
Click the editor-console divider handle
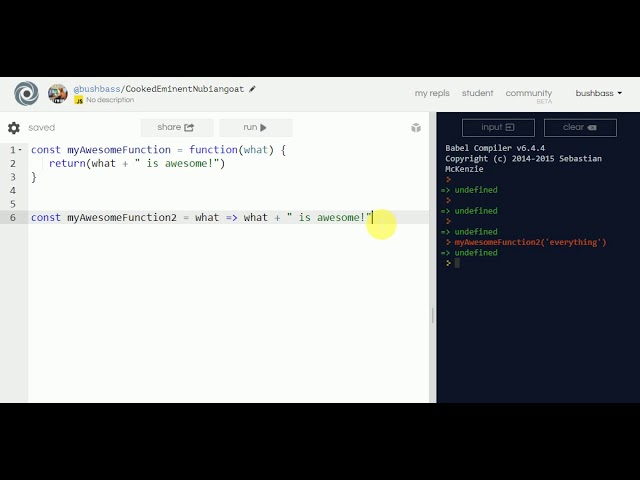tap(433, 315)
